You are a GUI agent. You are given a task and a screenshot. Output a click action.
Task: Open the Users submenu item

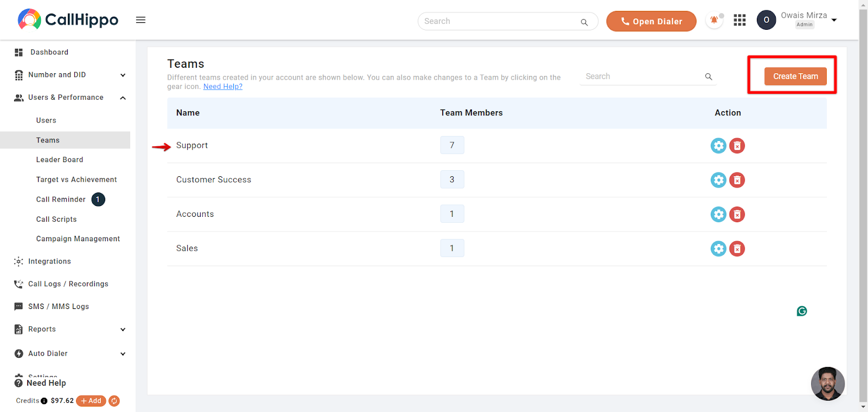click(x=46, y=120)
